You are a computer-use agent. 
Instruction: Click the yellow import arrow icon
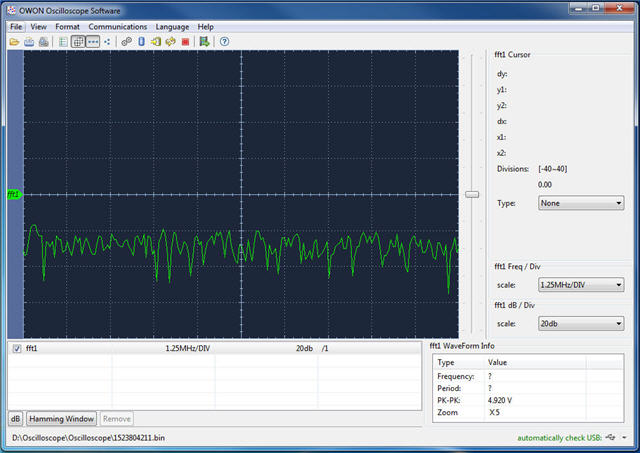pos(156,42)
